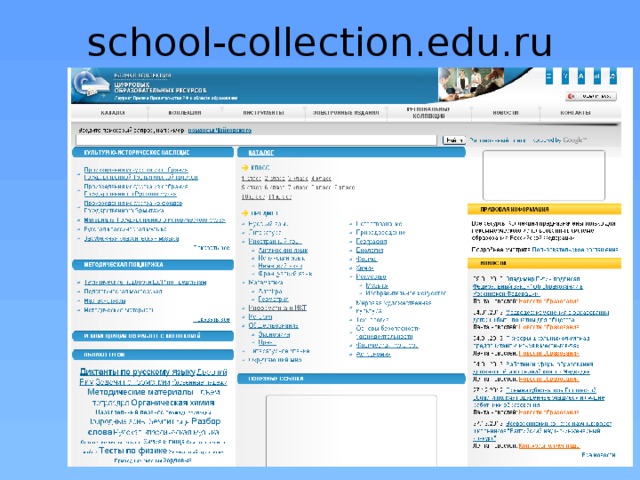Open the Биология subject link
This screenshot has width=640, height=480.
point(369,250)
